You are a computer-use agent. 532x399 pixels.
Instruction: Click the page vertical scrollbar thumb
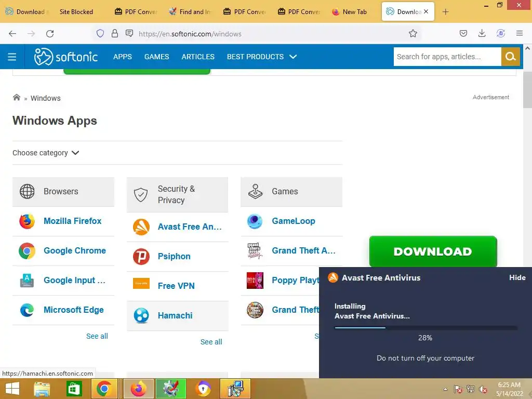pos(527,90)
